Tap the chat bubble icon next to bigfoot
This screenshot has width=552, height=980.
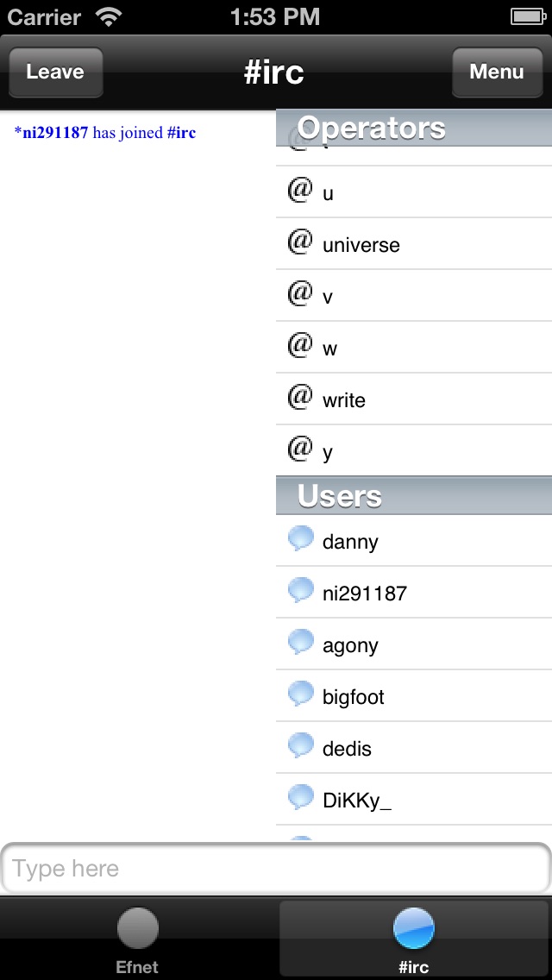coord(301,694)
